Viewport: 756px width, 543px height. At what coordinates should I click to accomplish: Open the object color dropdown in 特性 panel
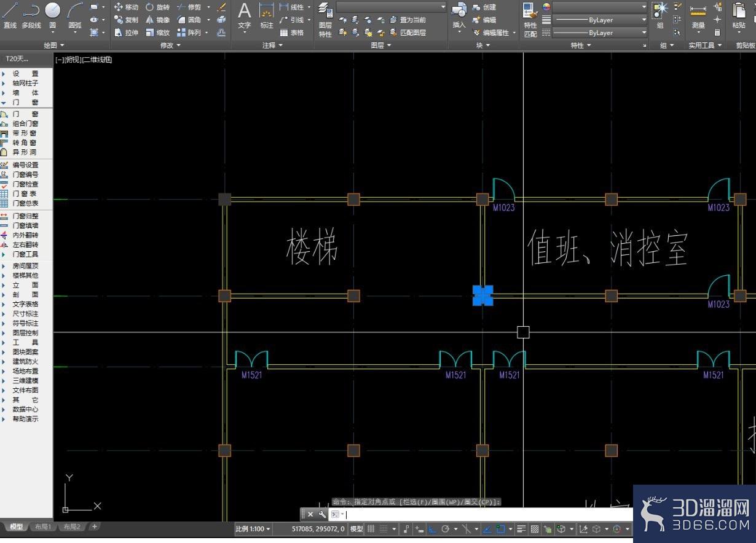599,7
